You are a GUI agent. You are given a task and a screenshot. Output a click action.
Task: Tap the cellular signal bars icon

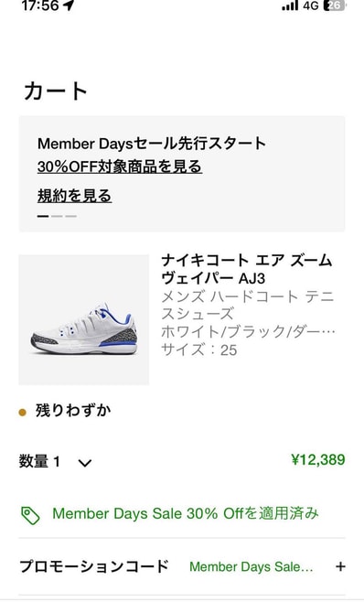pyautogui.click(x=290, y=5)
